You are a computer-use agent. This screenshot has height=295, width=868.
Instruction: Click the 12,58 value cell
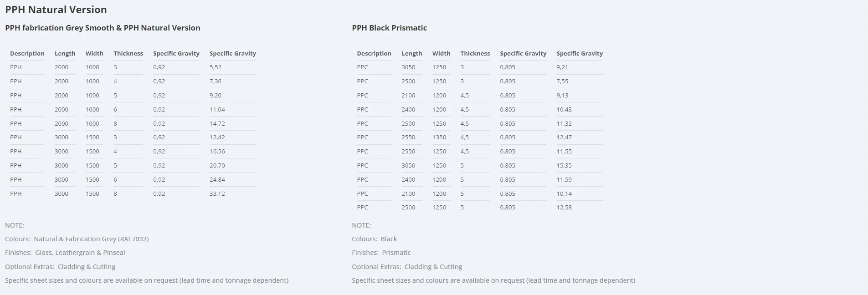tap(564, 207)
